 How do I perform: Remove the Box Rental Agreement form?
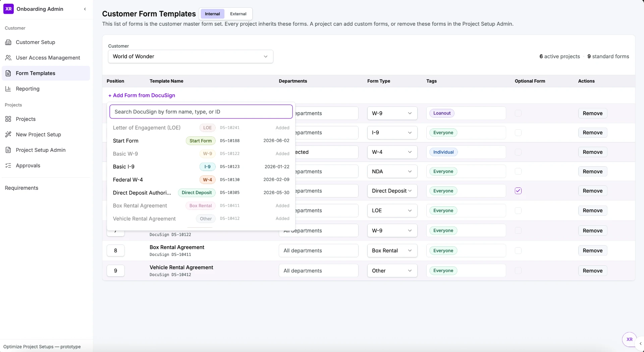592,251
